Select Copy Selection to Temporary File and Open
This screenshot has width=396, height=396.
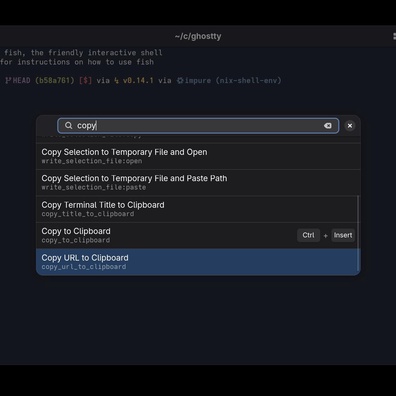coord(198,156)
